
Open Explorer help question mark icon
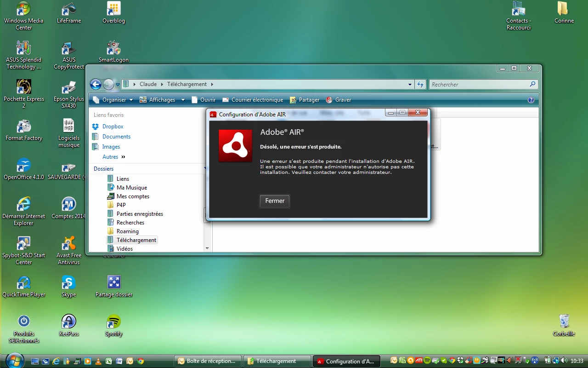tap(531, 100)
